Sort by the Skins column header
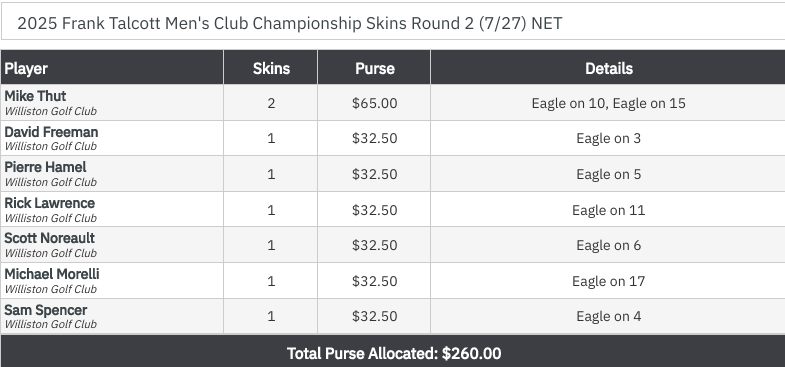Image resolution: width=785 pixels, height=367 pixels. tap(271, 68)
